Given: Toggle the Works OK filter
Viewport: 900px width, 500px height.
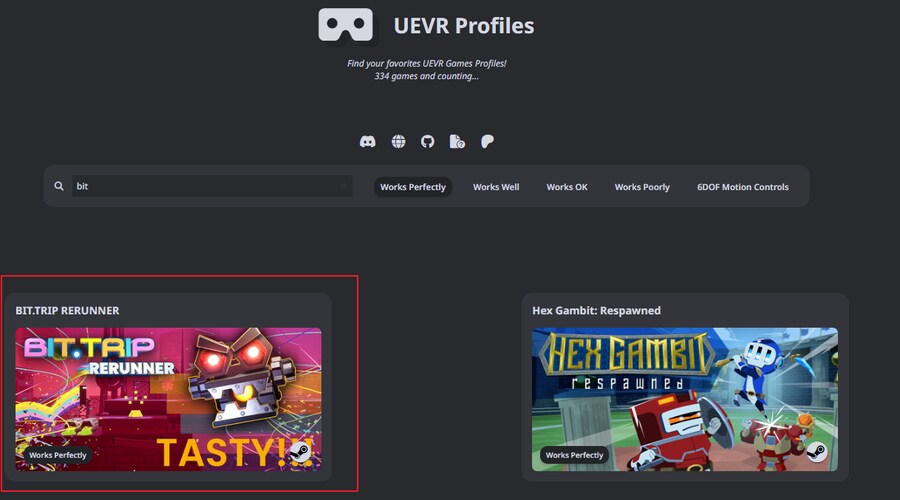Looking at the screenshot, I should pos(567,187).
